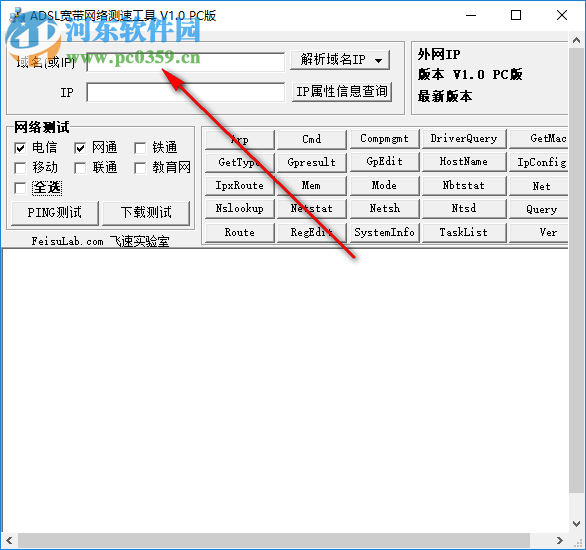
Task: Enable the 铁通 checkbox
Action: pos(140,148)
